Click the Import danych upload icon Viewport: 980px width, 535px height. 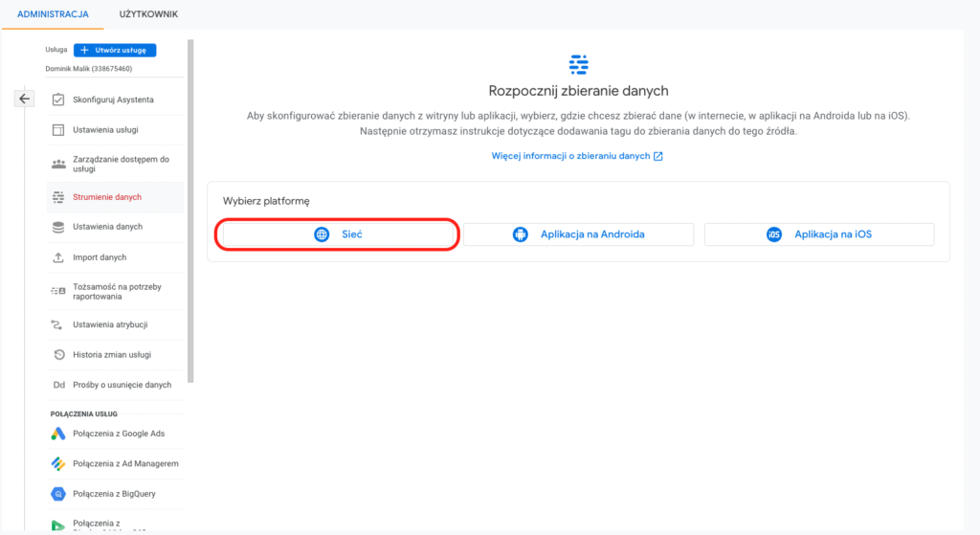pos(57,257)
